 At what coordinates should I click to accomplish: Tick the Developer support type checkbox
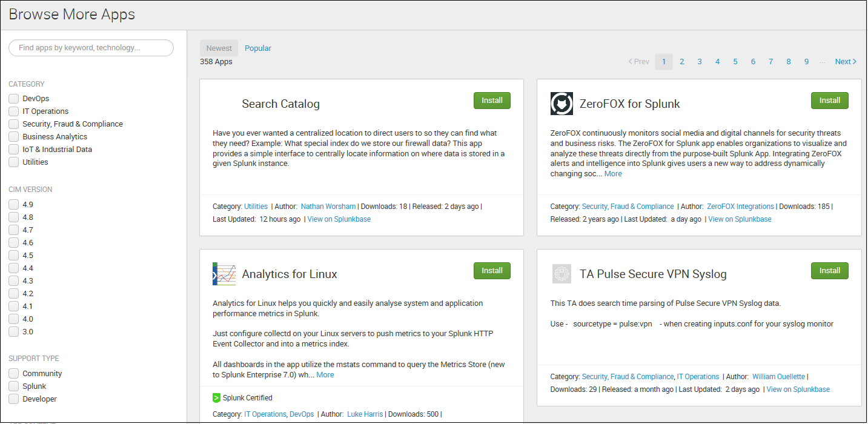point(13,399)
